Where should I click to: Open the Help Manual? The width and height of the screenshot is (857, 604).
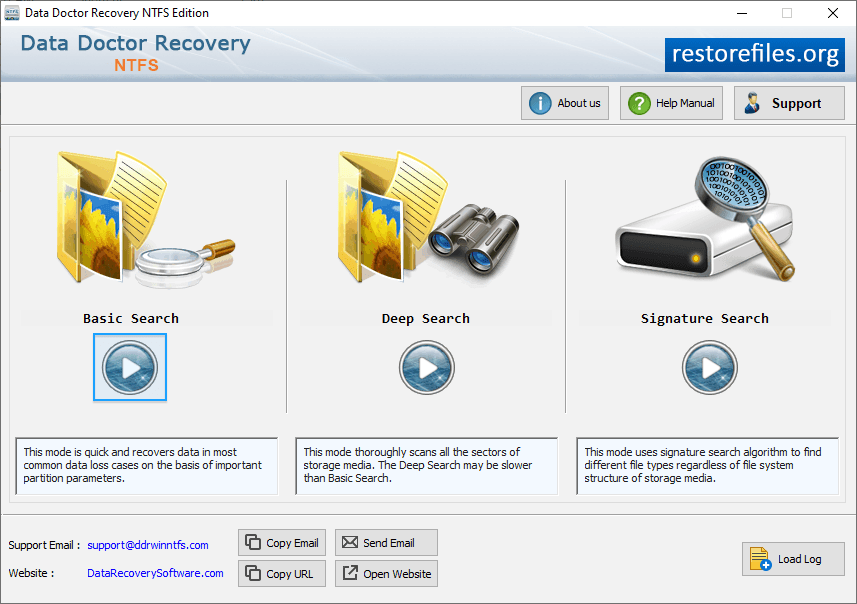[x=671, y=103]
